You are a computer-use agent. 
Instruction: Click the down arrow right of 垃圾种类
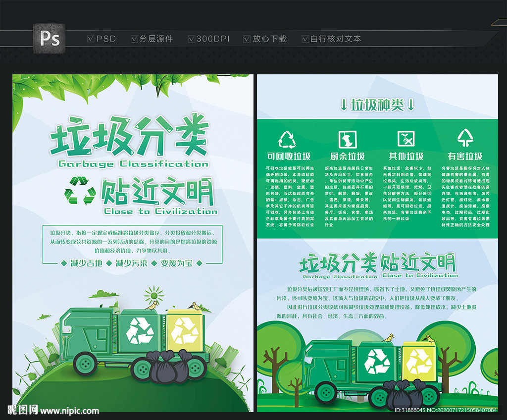click(x=410, y=105)
